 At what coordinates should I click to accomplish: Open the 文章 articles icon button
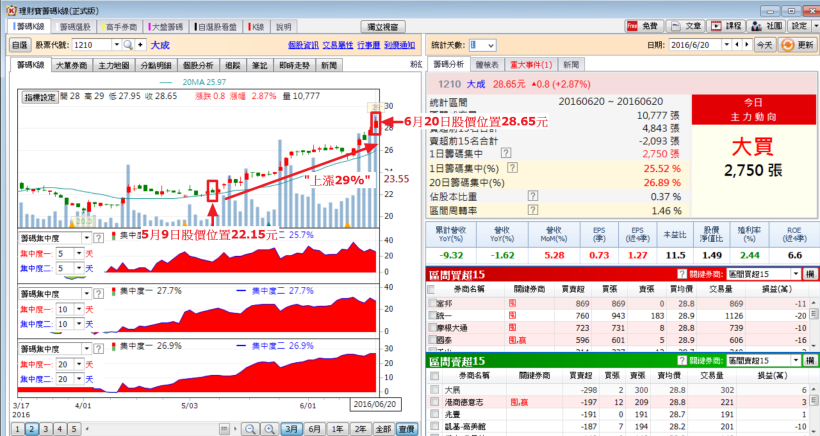point(686,26)
